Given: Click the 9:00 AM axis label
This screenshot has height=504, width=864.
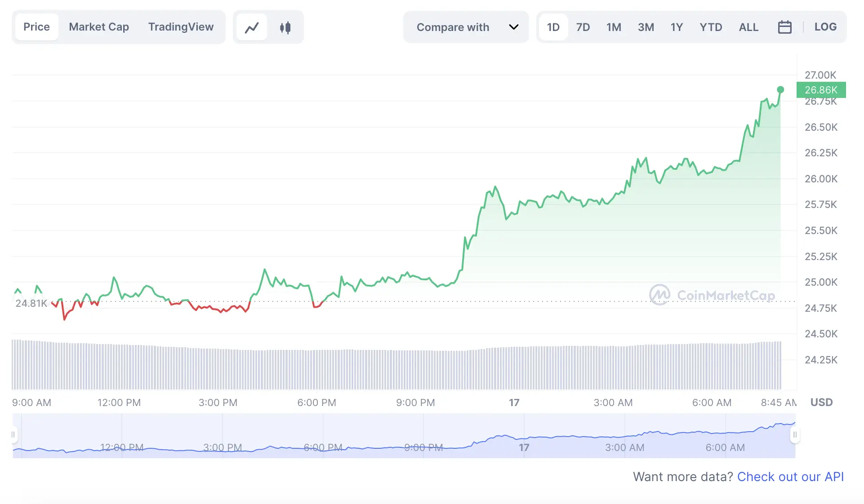Looking at the screenshot, I should (31, 402).
